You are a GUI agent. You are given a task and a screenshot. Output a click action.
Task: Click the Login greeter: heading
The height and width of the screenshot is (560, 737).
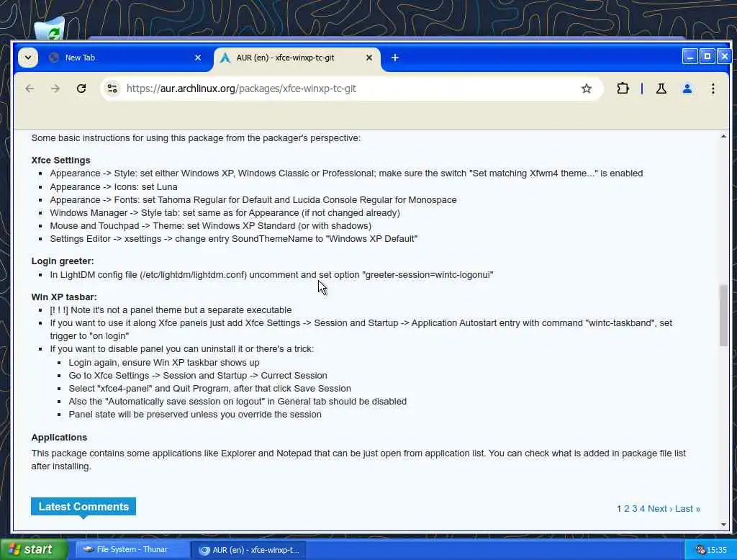pyautogui.click(x=63, y=261)
